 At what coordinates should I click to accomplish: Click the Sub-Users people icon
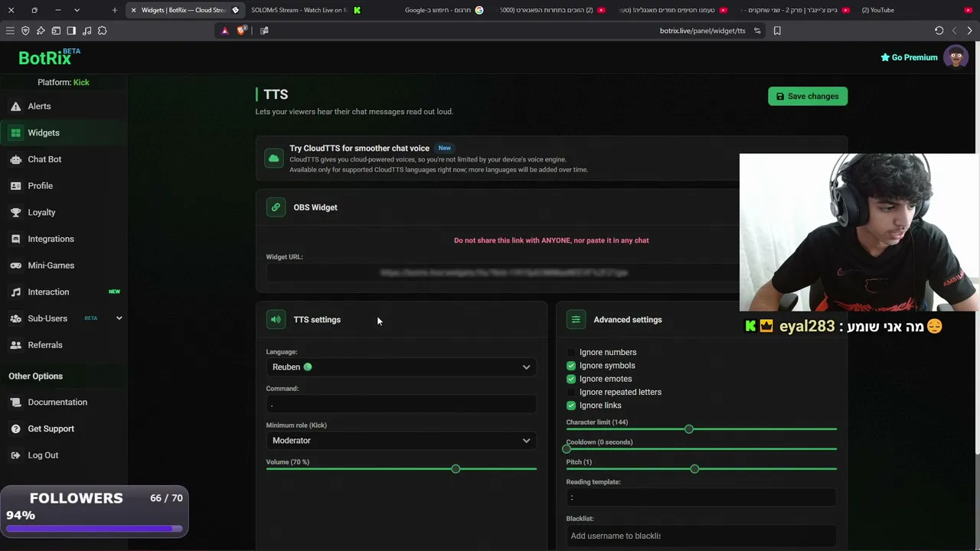click(x=15, y=318)
